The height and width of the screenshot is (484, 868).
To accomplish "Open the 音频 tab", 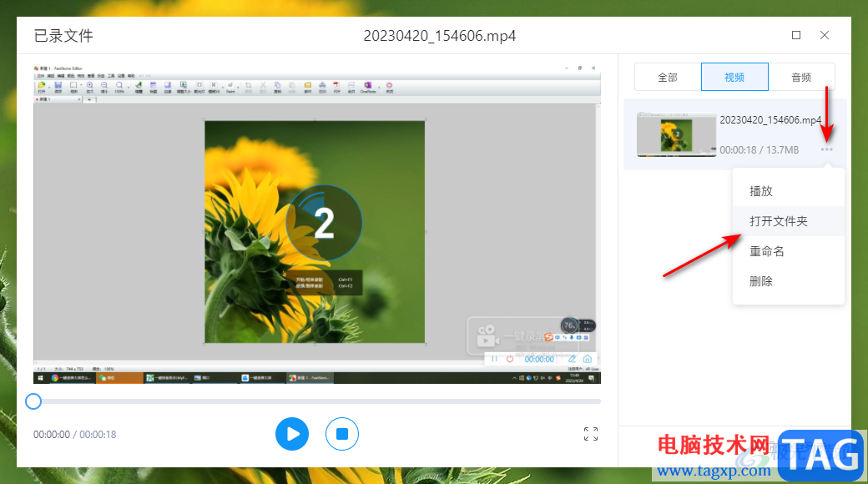I will (801, 77).
